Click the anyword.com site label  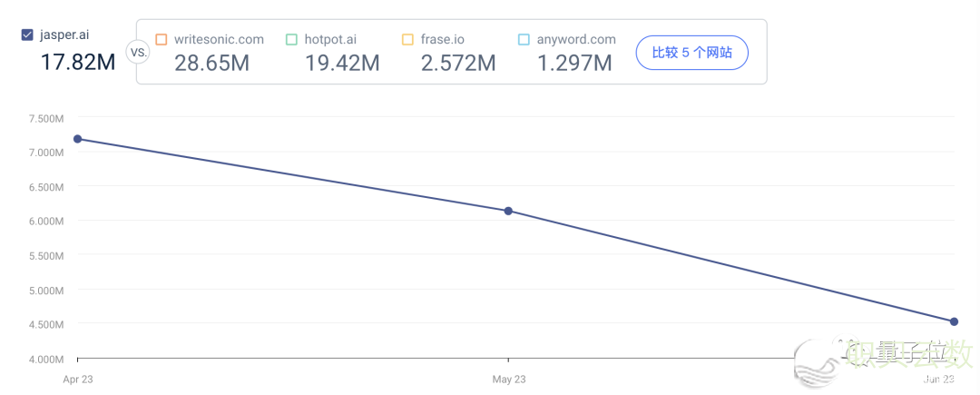(x=576, y=39)
